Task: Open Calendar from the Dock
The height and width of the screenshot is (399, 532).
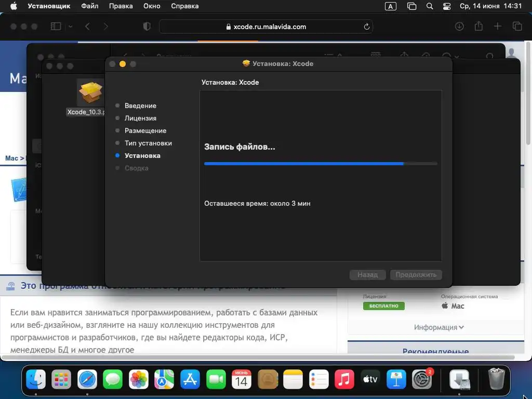Action: point(241,379)
